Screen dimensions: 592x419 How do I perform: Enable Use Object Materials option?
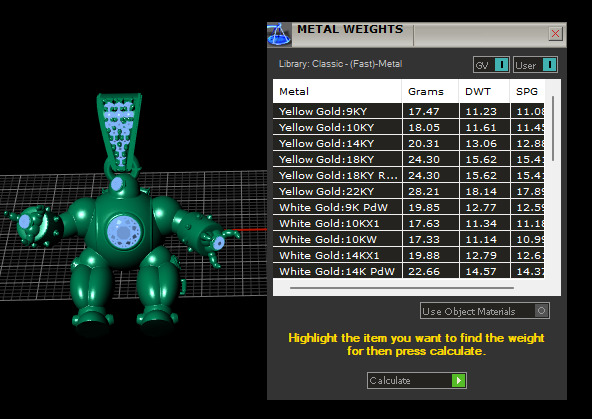point(485,311)
